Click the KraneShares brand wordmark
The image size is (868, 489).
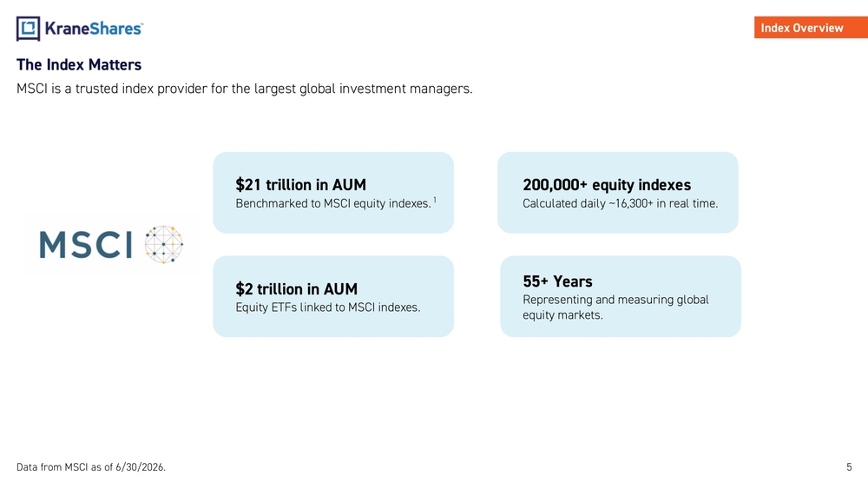pos(94,29)
